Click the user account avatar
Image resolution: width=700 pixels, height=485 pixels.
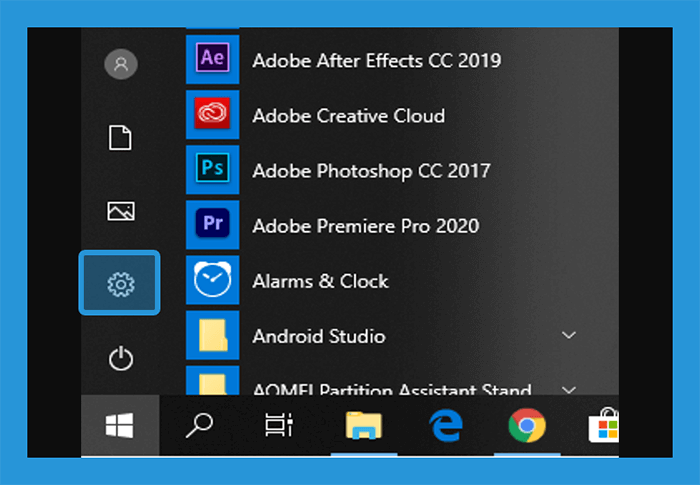coord(121,64)
